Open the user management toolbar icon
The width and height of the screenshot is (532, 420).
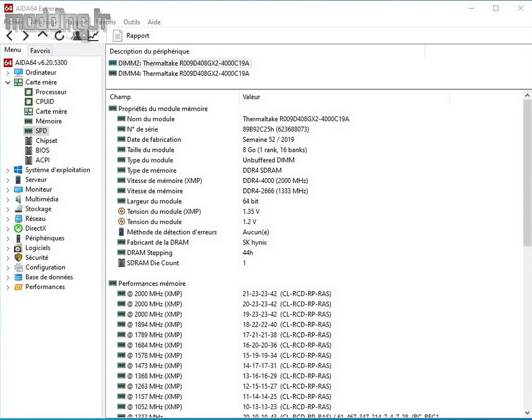(x=77, y=35)
